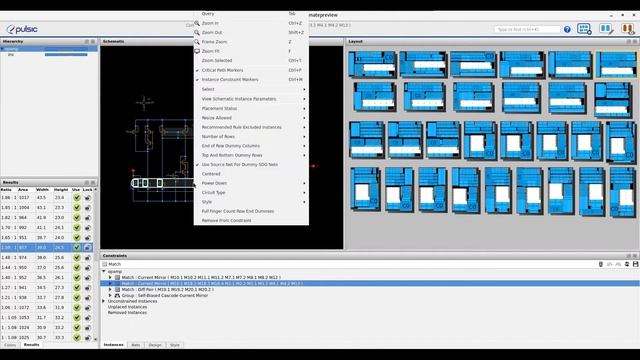Open the Select submenu
640x360 pixels.
point(251,89)
